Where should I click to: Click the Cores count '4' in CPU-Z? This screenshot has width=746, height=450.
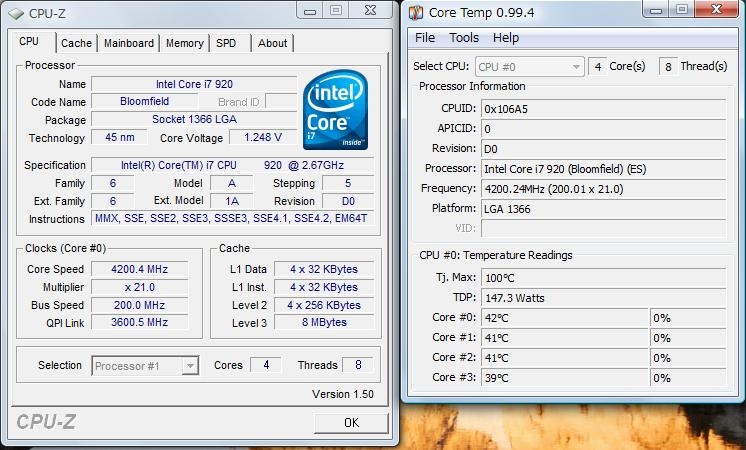[x=266, y=365]
